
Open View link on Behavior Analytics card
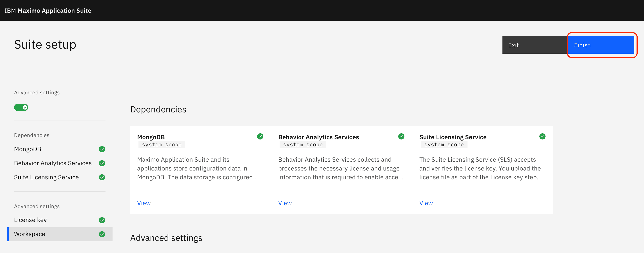coord(285,203)
